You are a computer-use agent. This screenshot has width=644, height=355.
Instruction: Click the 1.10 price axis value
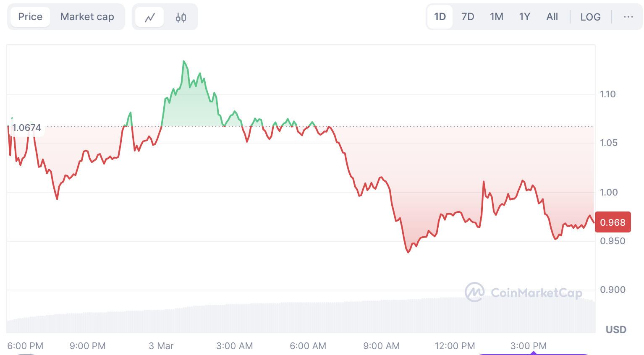(x=608, y=94)
